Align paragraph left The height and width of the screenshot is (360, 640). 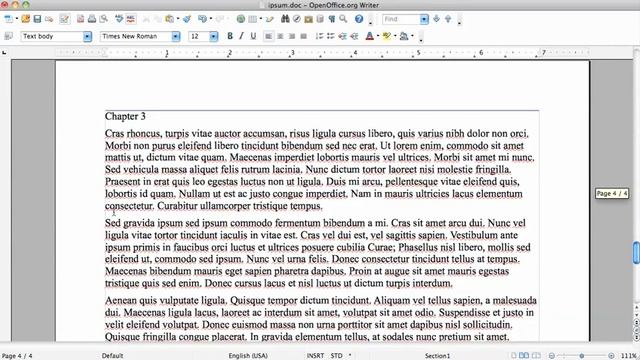(x=268, y=36)
